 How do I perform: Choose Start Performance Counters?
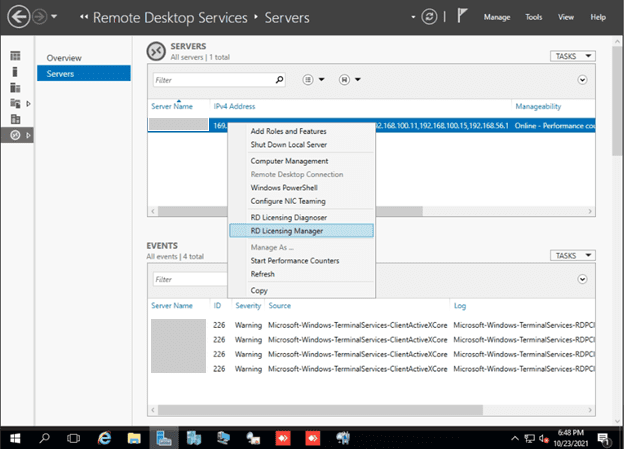pyautogui.click(x=302, y=261)
